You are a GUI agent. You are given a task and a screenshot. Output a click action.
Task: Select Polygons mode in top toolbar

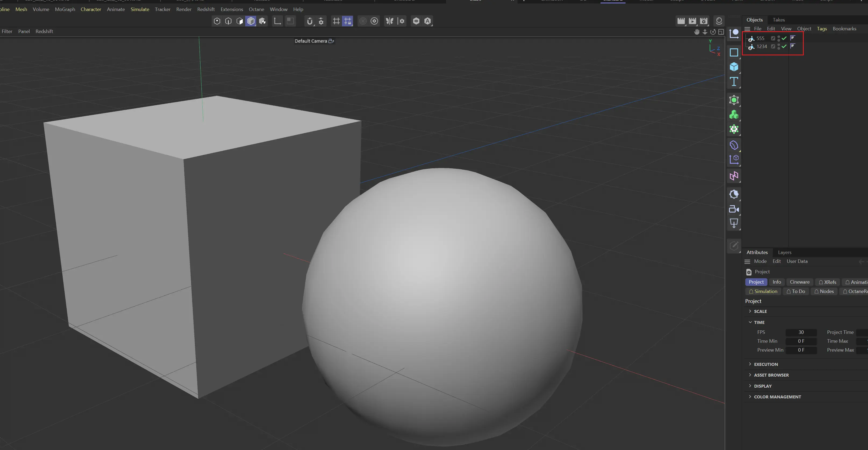click(240, 21)
